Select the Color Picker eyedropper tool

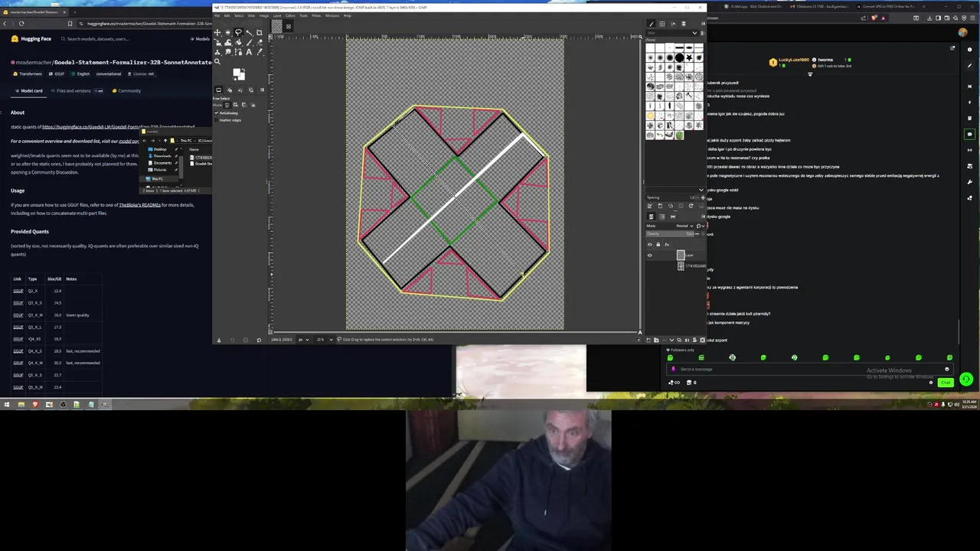click(260, 52)
